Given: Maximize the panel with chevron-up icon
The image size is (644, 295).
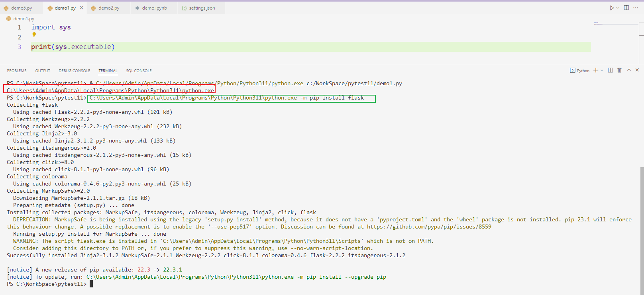Looking at the screenshot, I should pos(629,70).
